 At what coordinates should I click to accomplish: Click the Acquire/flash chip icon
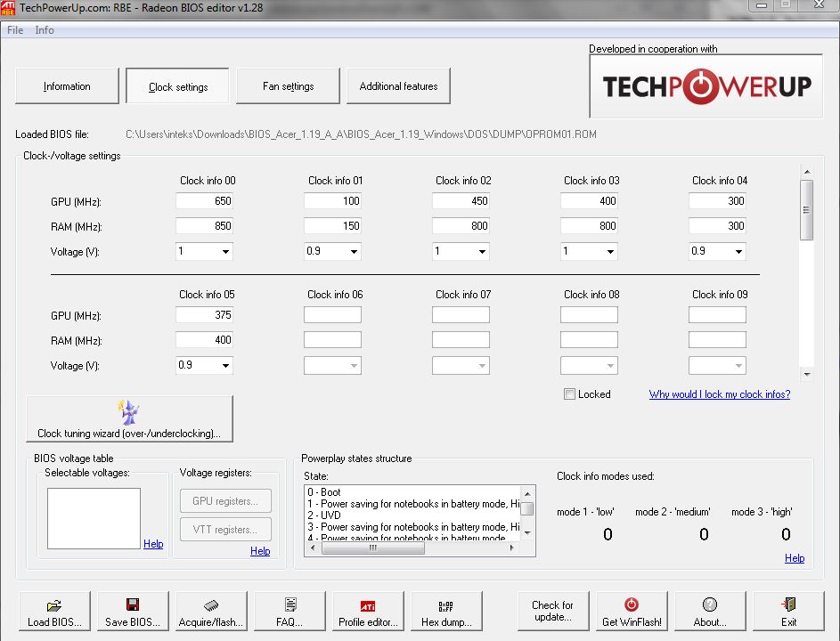point(211,605)
